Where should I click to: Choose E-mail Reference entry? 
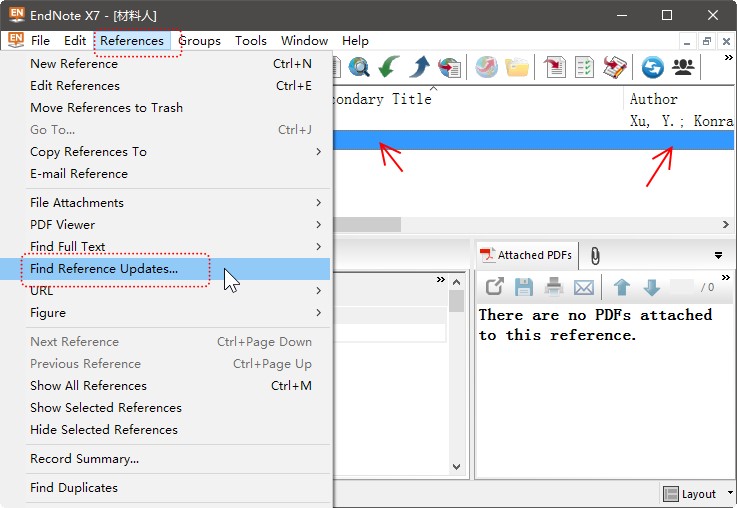(x=166, y=174)
